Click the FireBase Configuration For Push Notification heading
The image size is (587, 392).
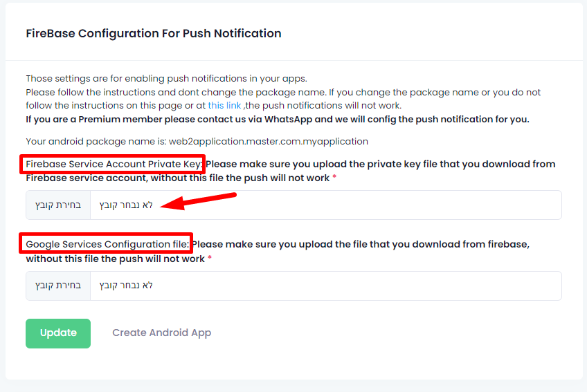[x=154, y=33]
